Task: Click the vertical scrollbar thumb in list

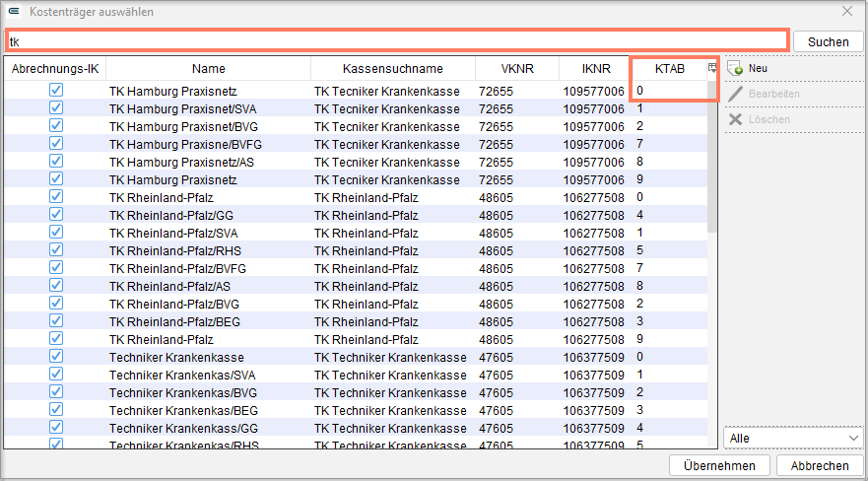Action: (x=712, y=157)
